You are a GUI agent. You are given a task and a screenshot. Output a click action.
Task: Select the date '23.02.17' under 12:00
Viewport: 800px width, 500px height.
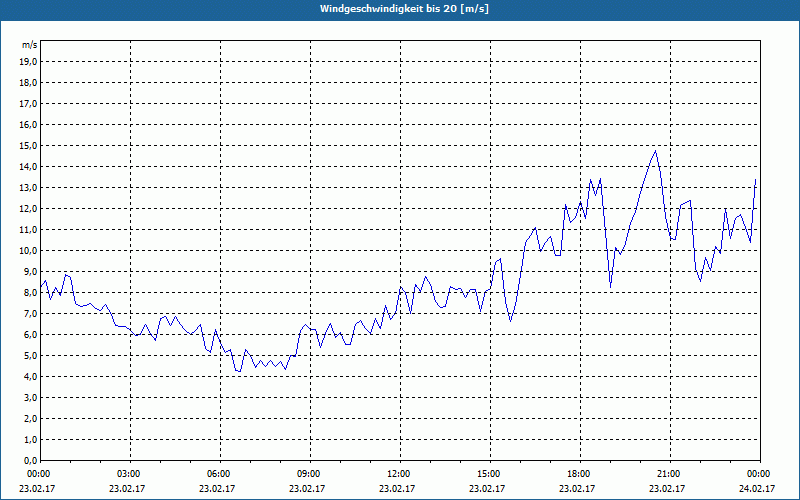[x=397, y=488]
